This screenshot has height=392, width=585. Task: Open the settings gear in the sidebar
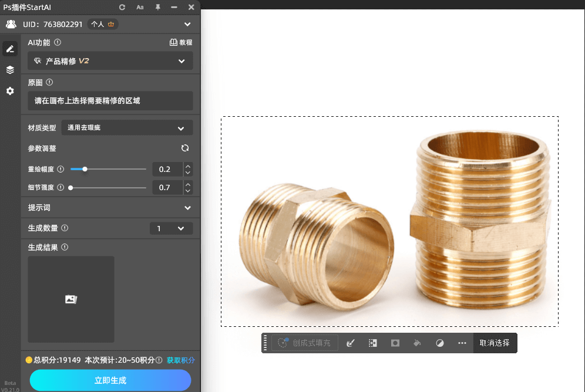tap(10, 91)
